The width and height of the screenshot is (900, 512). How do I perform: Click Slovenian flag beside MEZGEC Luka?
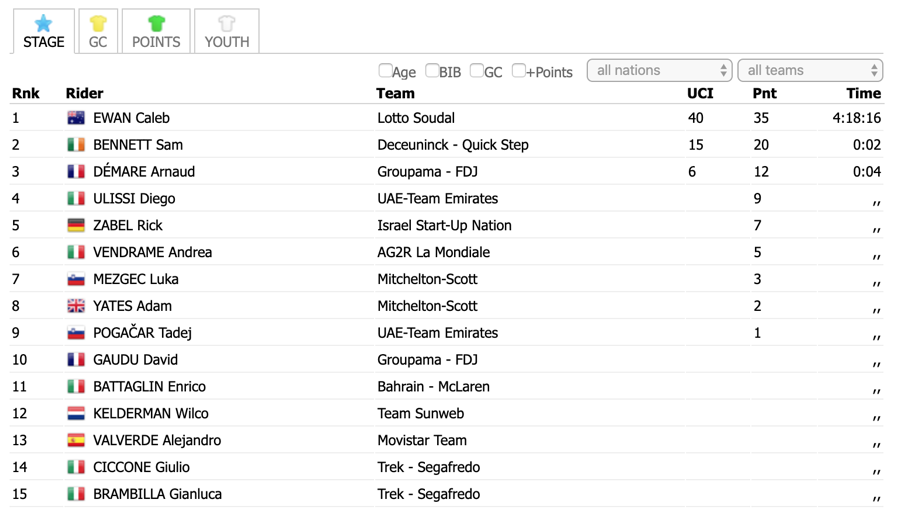76,280
